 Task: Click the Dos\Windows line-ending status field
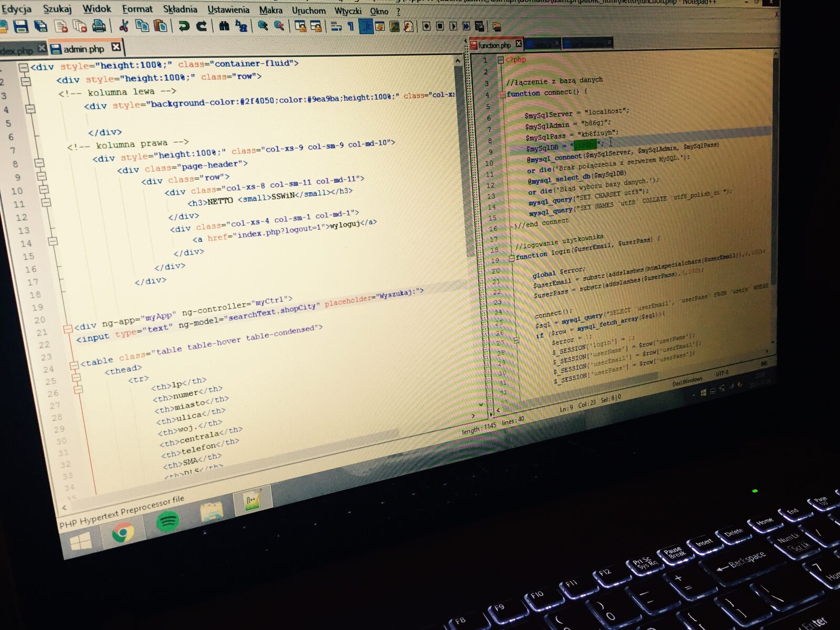click(687, 381)
